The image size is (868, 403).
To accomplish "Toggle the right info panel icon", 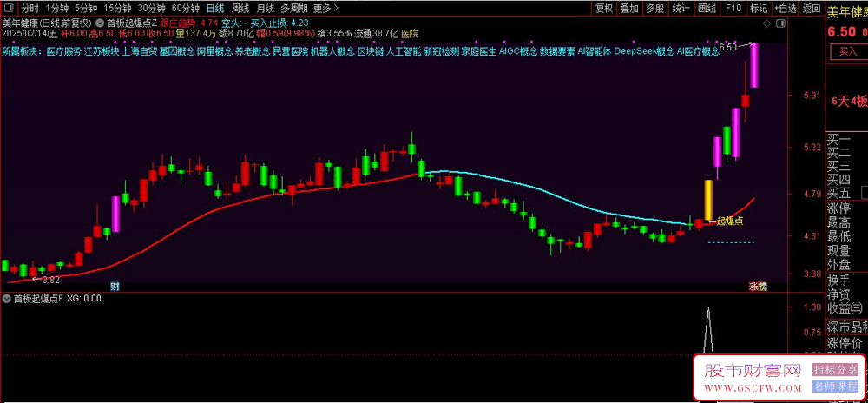I will coord(781,23).
